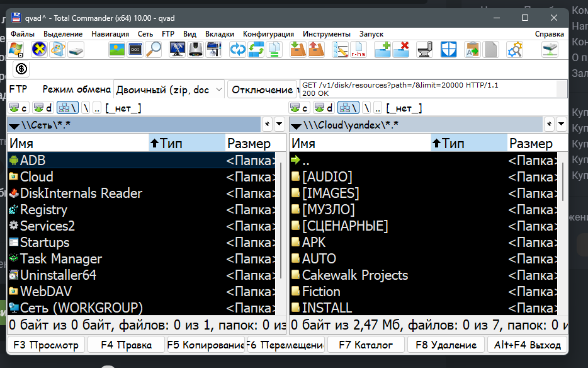
Task: Click the clipboard with green arrow icon
Action: click(472, 50)
